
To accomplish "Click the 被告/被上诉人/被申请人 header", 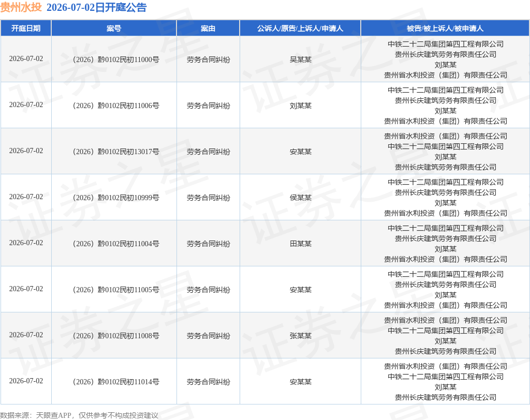I will (445, 28).
